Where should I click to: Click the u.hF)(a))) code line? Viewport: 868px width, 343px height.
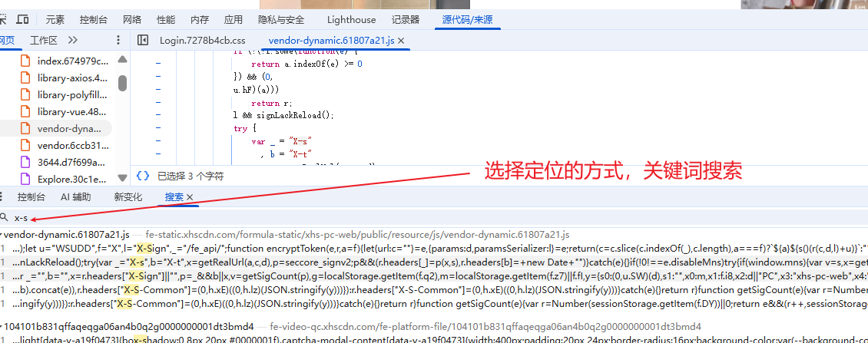tap(257, 90)
